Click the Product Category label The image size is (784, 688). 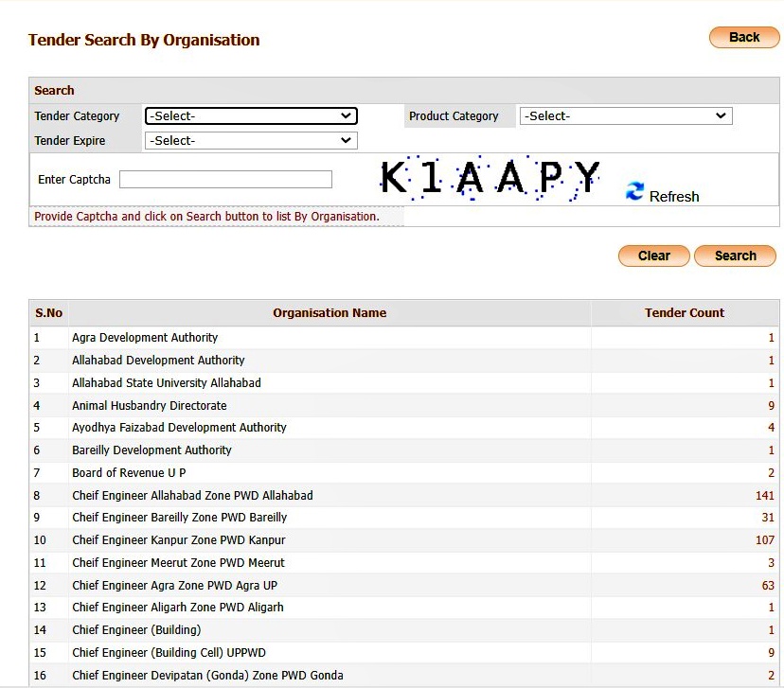click(x=454, y=115)
